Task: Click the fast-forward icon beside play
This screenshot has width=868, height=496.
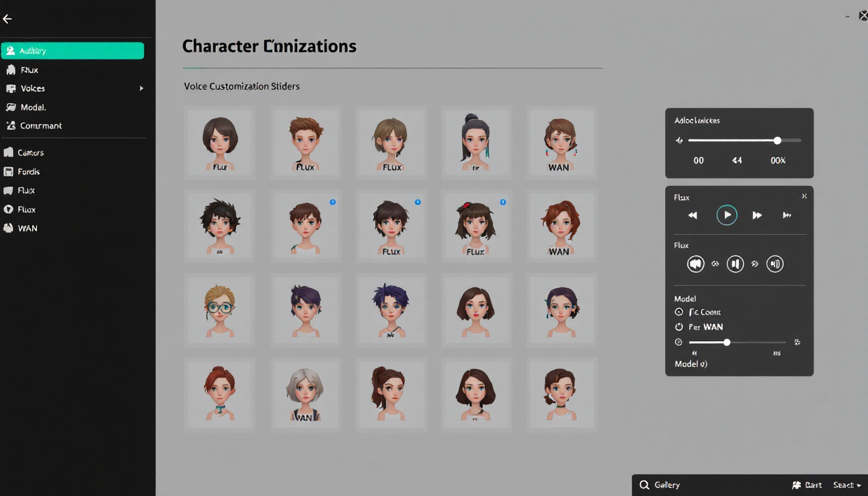Action: click(x=757, y=215)
